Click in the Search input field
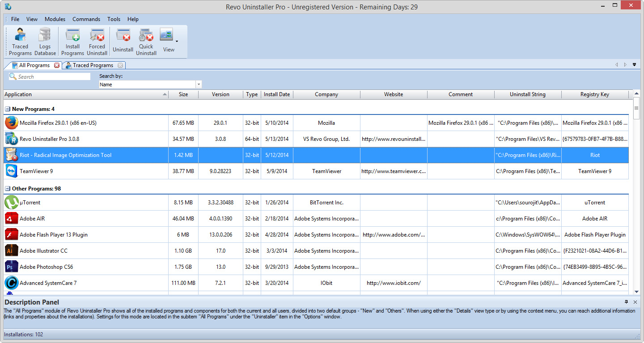Image resolution: width=644 pixels, height=343 pixels. tap(50, 76)
